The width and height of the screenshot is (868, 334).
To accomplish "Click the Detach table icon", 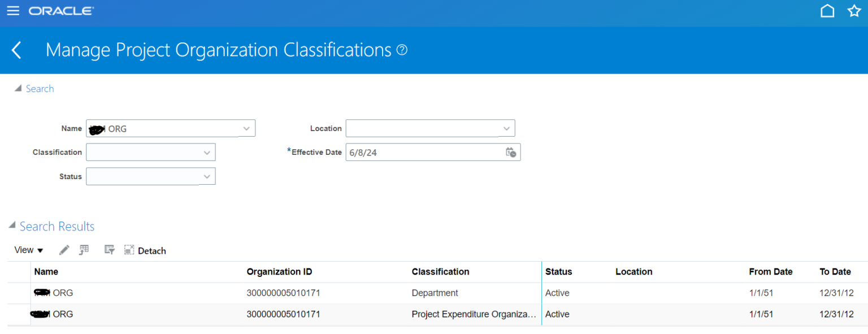I will tap(129, 249).
